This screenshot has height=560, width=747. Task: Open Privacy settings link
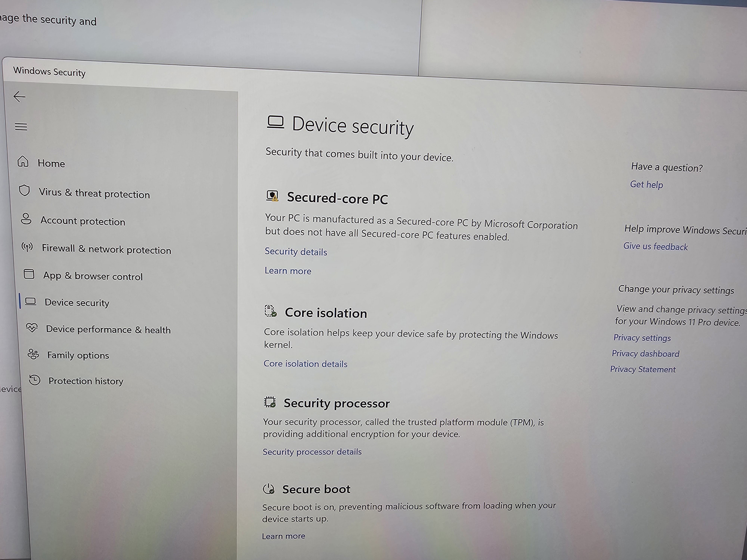pos(642,337)
